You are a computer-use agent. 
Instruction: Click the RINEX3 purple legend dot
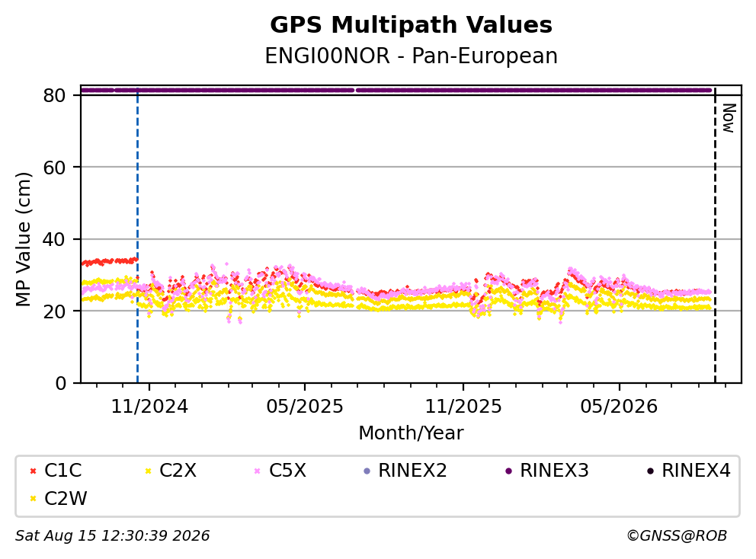(508, 471)
